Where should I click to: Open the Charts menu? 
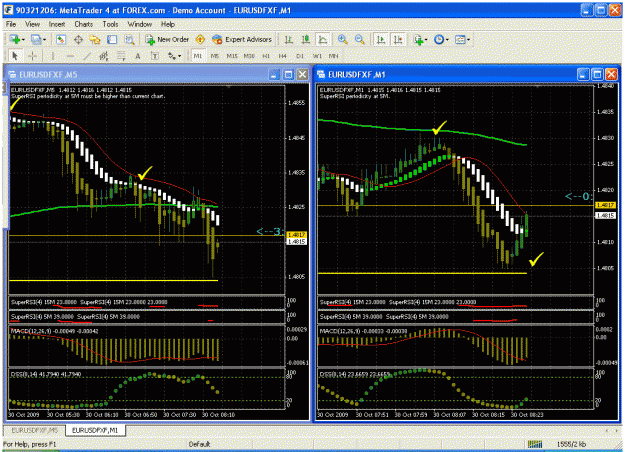84,24
